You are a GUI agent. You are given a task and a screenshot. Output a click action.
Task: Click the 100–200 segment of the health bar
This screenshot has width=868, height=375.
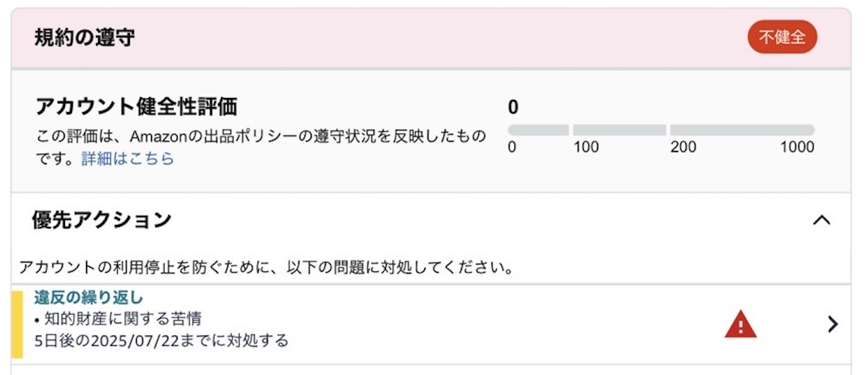coord(620,130)
